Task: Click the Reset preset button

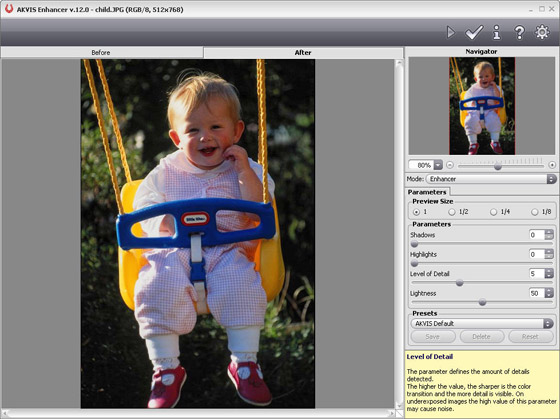Action: coord(530,336)
